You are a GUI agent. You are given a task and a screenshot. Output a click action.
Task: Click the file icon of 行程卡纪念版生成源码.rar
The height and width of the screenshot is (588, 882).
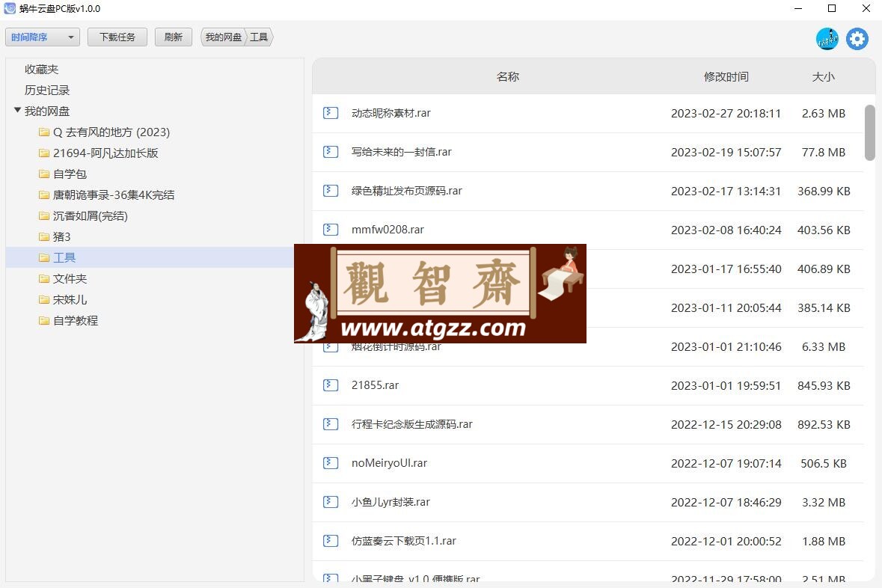tap(331, 424)
